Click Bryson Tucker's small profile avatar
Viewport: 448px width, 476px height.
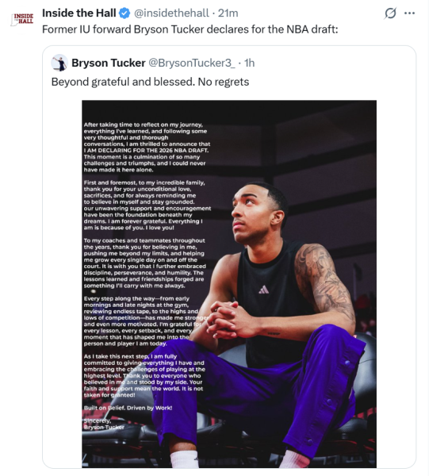tap(59, 63)
